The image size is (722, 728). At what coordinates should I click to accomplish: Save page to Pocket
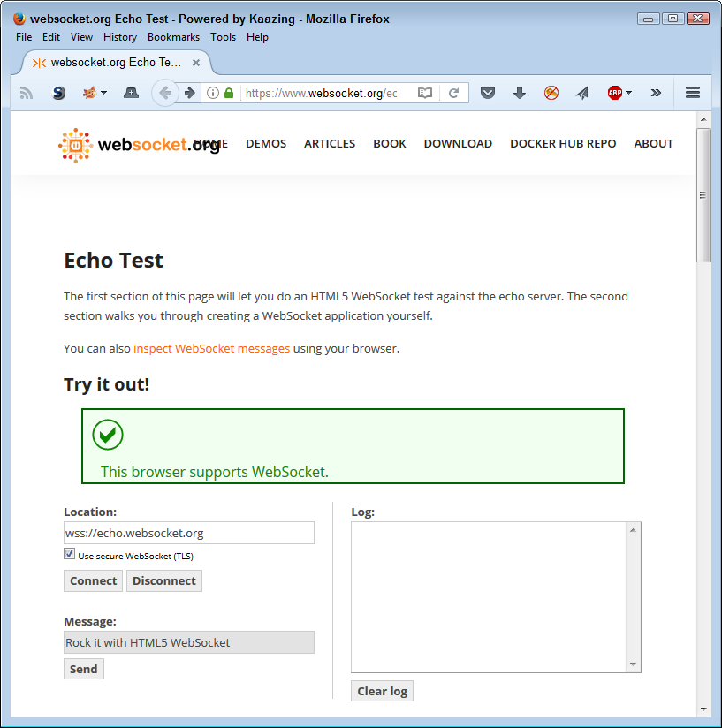tap(488, 93)
